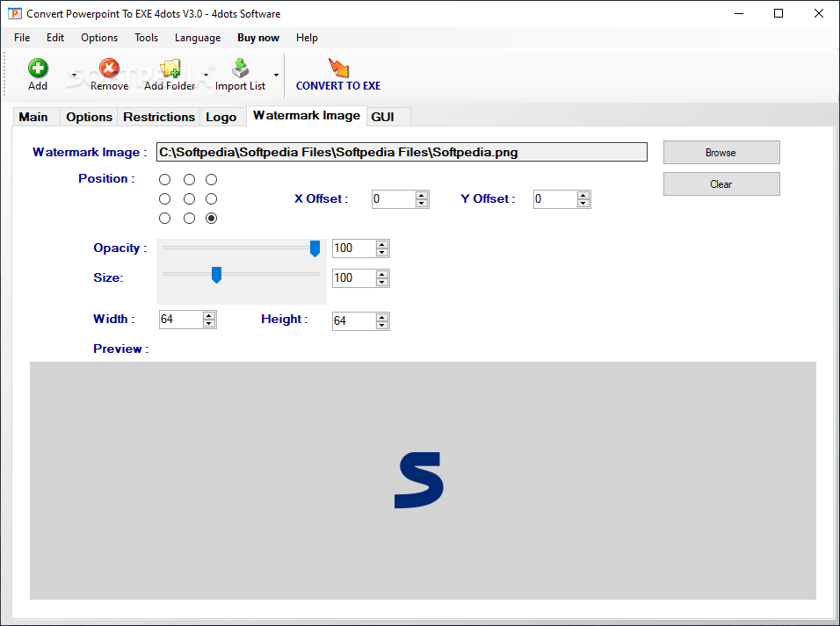Click the X Offset value field
840x626 pixels.
(394, 199)
